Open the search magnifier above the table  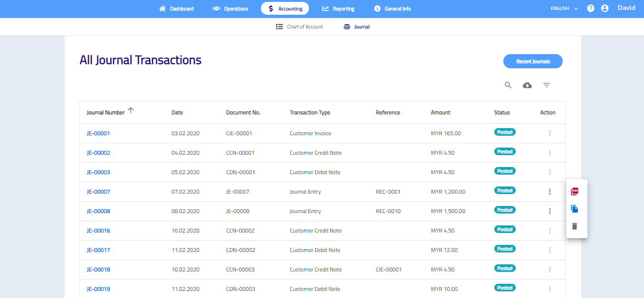pyautogui.click(x=508, y=85)
